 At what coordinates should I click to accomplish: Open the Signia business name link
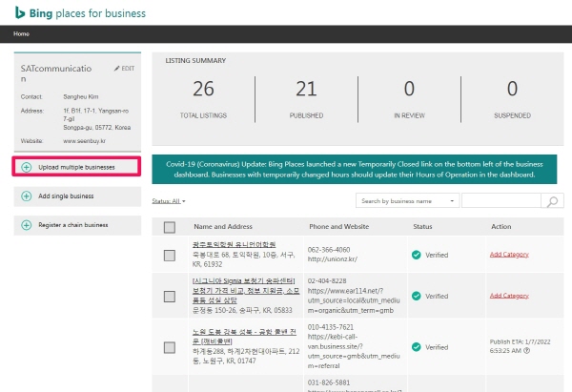coord(246,291)
